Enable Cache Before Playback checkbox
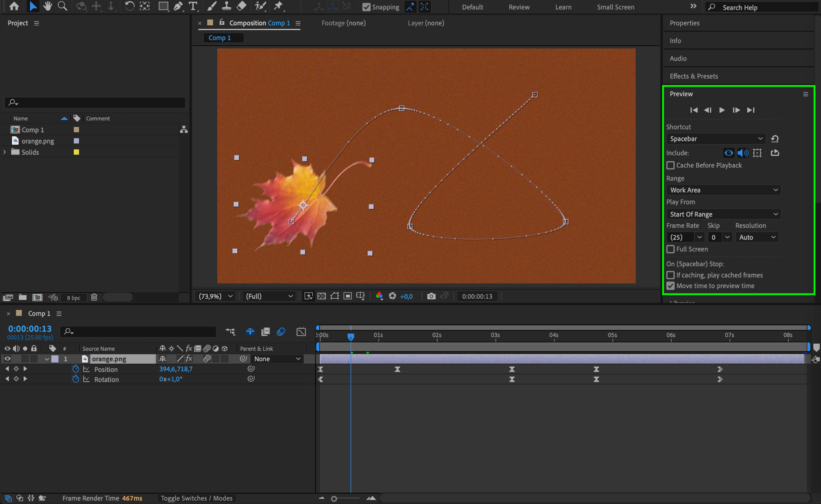The image size is (821, 504). (x=670, y=165)
